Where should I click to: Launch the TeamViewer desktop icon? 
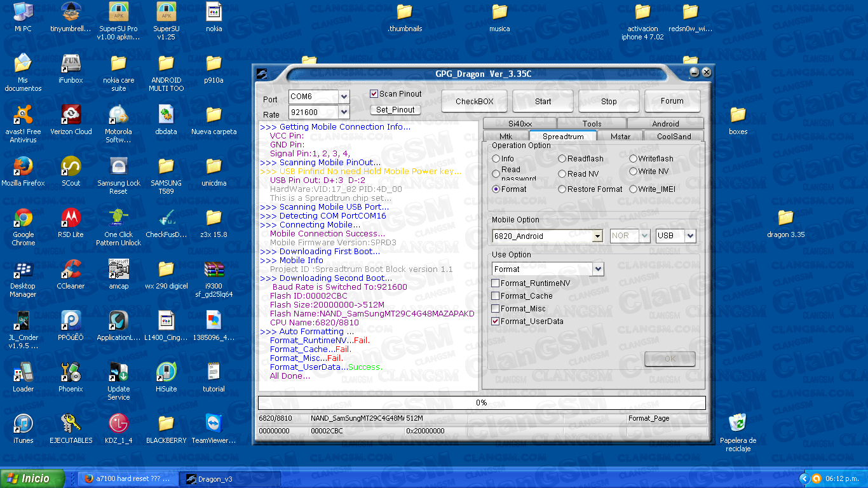tap(214, 424)
